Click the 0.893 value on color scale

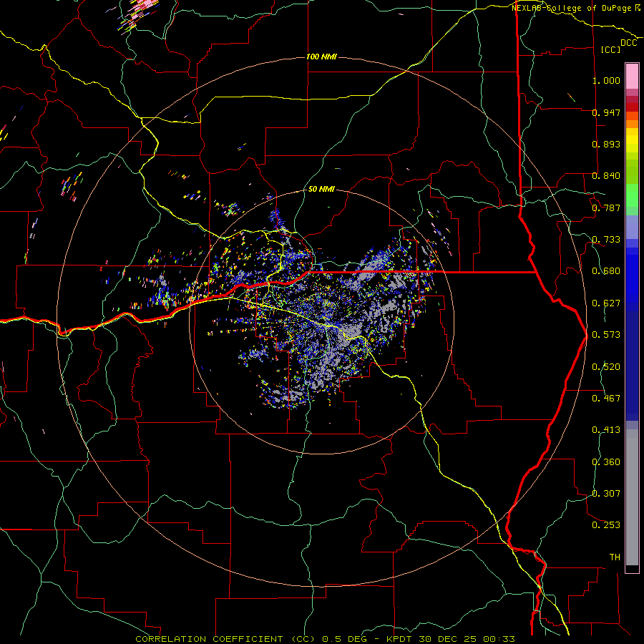click(606, 144)
